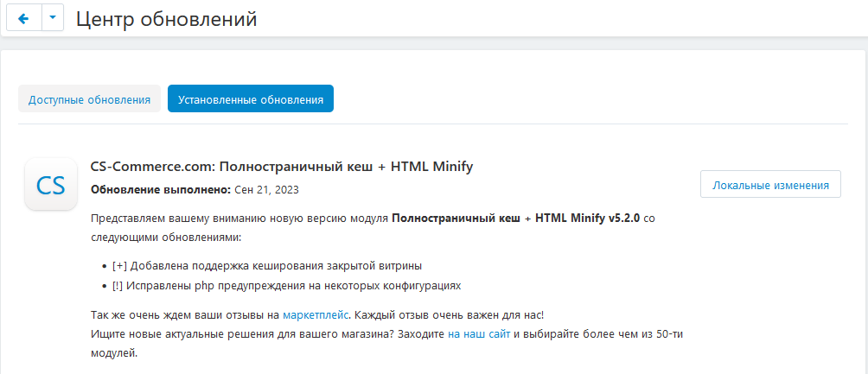Image resolution: width=868 pixels, height=374 pixels.
Task: Click the Локальные изменения button
Action: point(770,184)
